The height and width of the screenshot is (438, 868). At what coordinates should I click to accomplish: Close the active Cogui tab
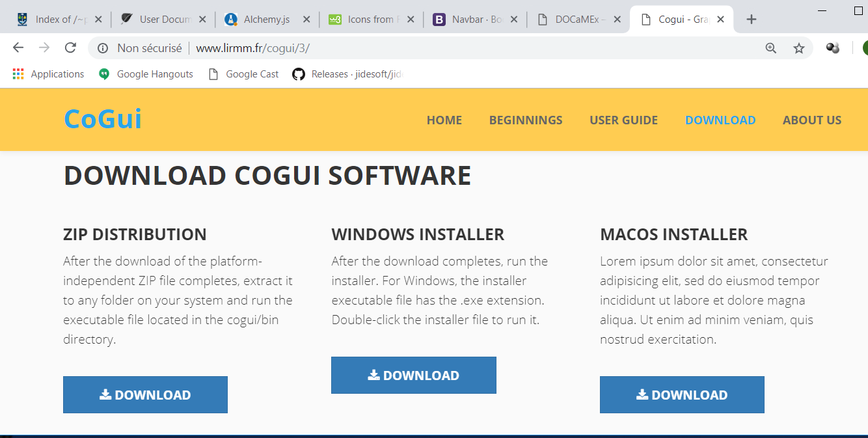click(720, 20)
